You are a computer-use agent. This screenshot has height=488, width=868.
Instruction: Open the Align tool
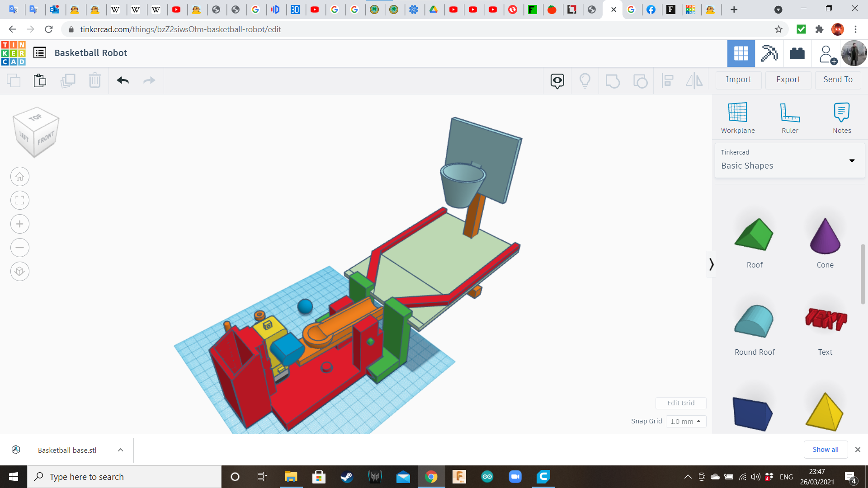pos(668,80)
